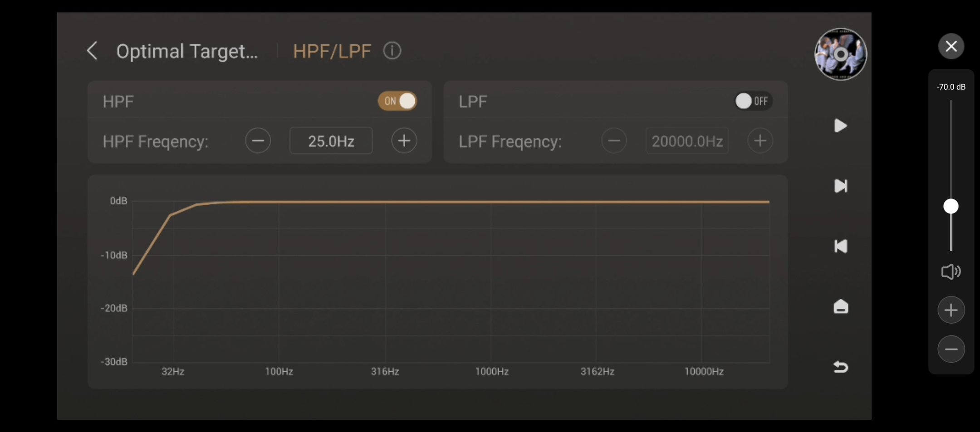Close the volume panel
980x432 pixels.
(951, 46)
